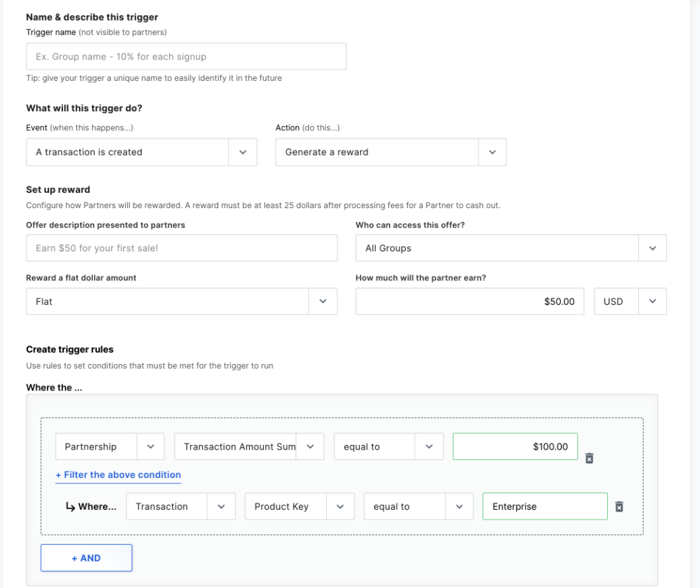Open the 'Transaction' dropdown in nested rule
The height and width of the screenshot is (588, 700).
223,506
